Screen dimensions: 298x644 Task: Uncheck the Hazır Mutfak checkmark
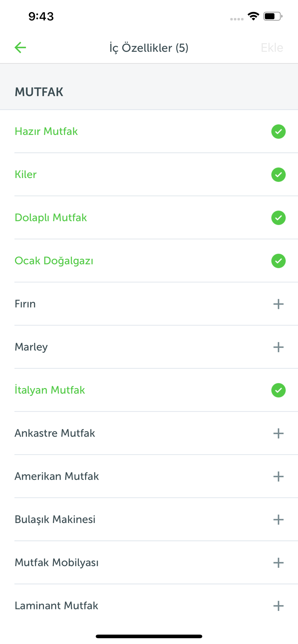278,132
